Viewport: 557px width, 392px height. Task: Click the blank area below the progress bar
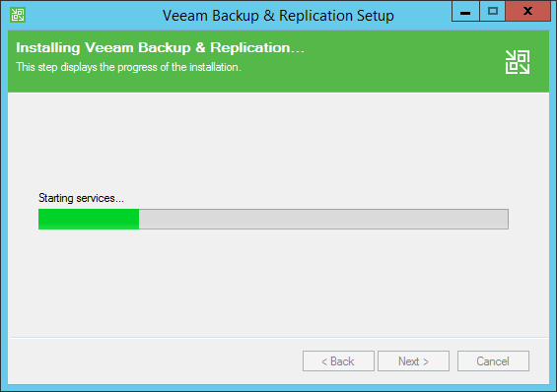278,282
